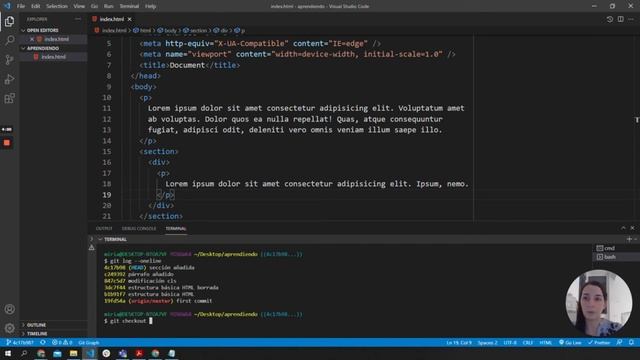The height and width of the screenshot is (360, 640).
Task: Click the red stop recording square
Action: (x=7, y=143)
